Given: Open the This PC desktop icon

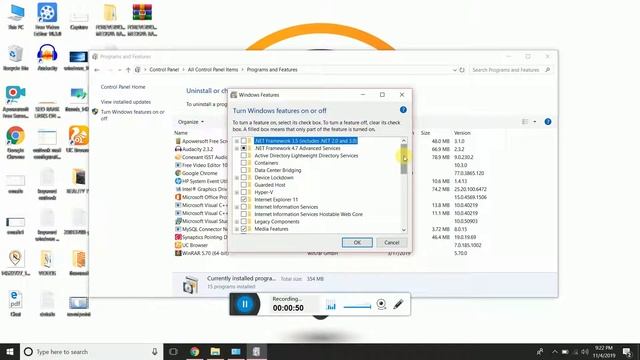Looking at the screenshot, I should click(16, 16).
